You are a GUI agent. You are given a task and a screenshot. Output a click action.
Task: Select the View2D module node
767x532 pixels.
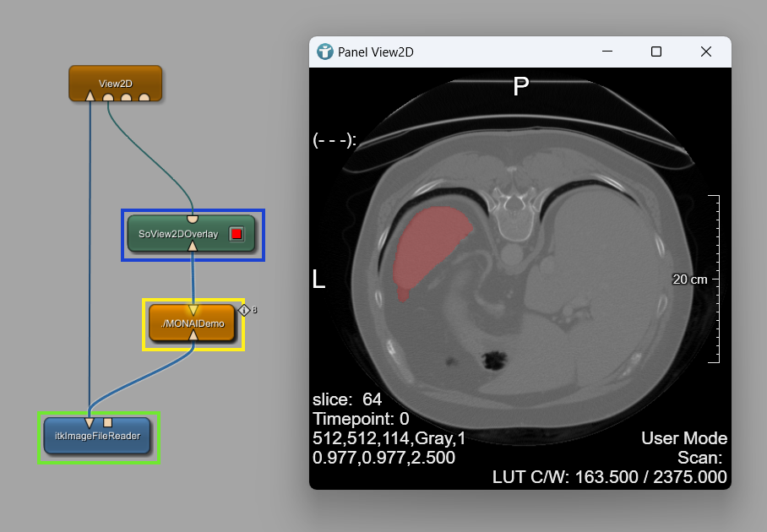115,81
